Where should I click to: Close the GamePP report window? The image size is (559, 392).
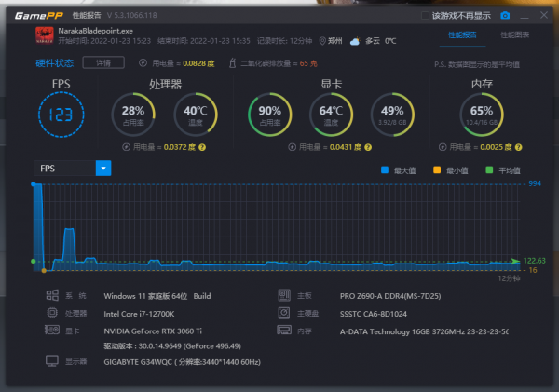[x=544, y=15]
